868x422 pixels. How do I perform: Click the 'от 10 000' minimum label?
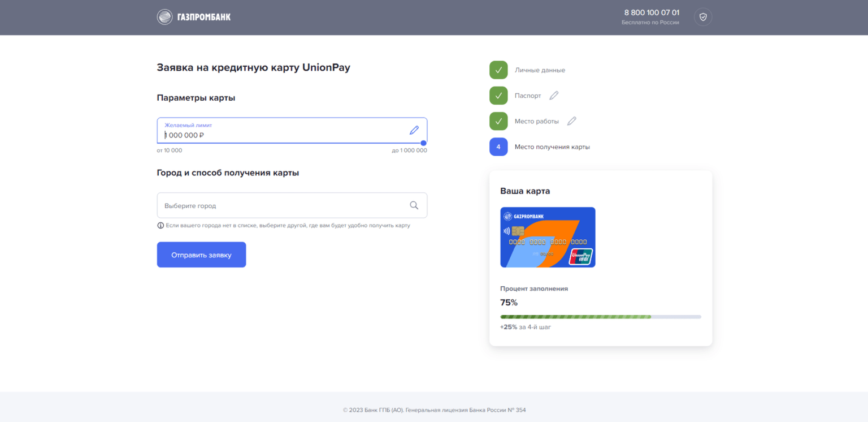[170, 150]
